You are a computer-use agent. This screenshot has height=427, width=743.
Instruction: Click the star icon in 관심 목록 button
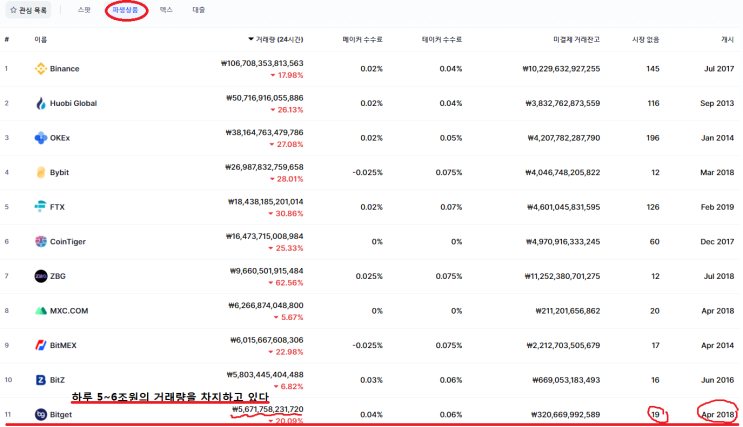(13, 10)
